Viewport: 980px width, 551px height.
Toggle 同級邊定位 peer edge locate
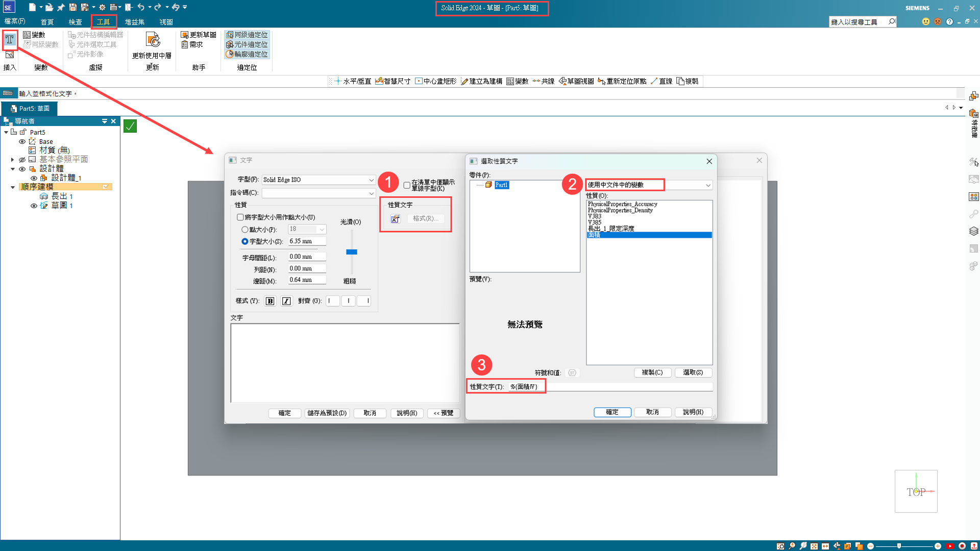pyautogui.click(x=247, y=35)
